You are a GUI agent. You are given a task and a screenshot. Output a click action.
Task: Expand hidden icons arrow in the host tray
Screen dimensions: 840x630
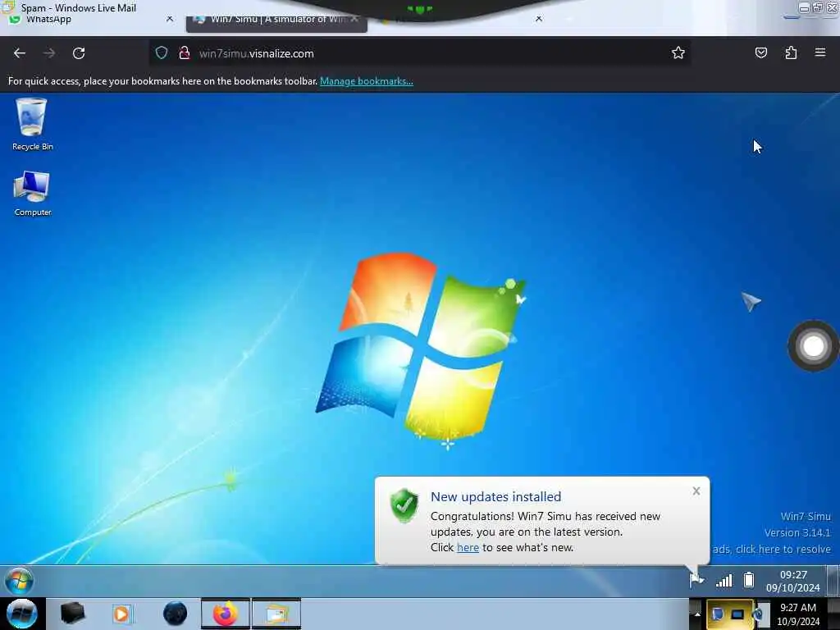point(697,614)
